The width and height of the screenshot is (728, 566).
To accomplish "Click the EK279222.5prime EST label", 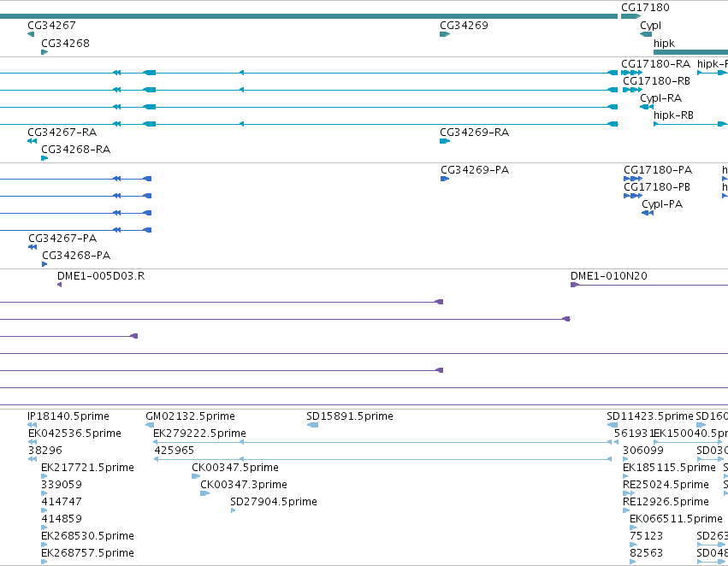I will 199,433.
